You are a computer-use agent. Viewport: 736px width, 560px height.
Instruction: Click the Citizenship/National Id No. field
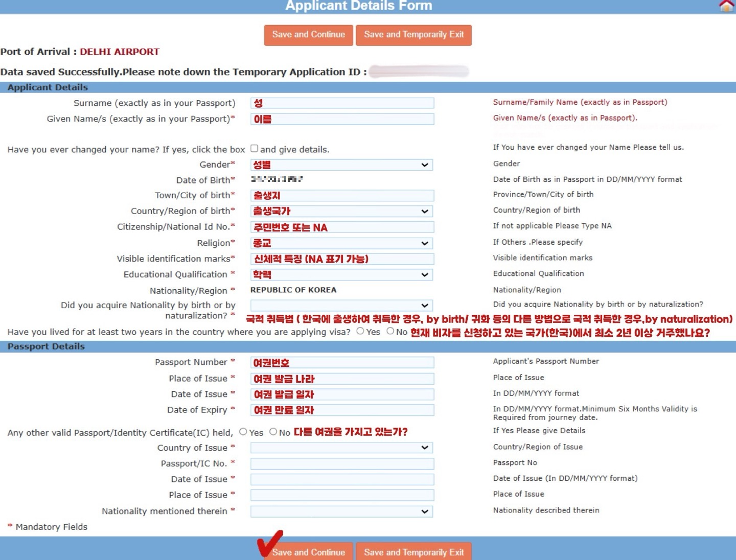click(342, 227)
